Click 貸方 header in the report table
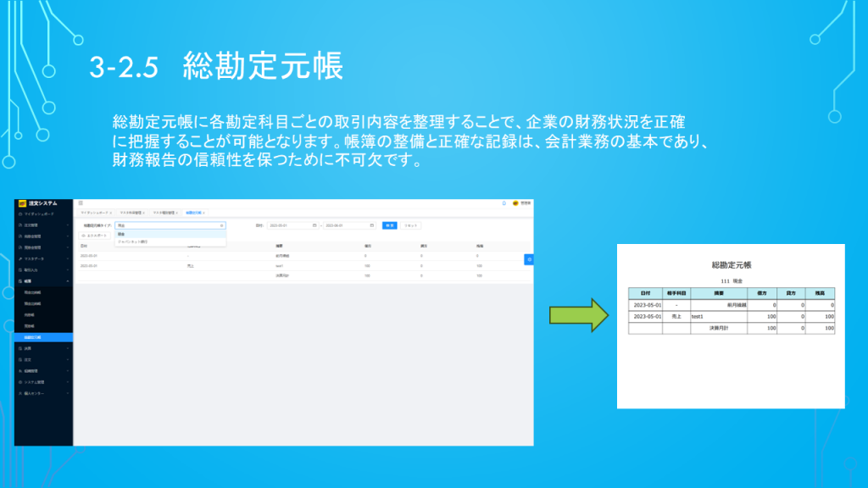This screenshot has width=868, height=488. pyautogui.click(x=791, y=293)
